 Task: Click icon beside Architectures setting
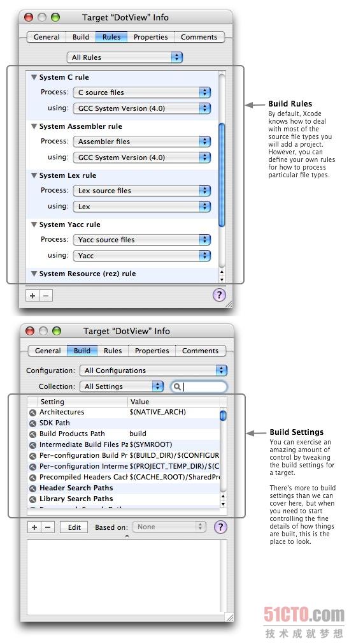[33, 413]
